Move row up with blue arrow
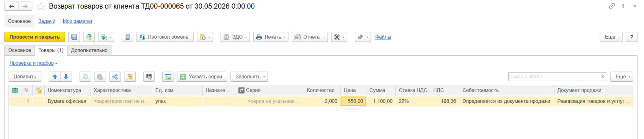The image size is (644, 139). tap(55, 77)
